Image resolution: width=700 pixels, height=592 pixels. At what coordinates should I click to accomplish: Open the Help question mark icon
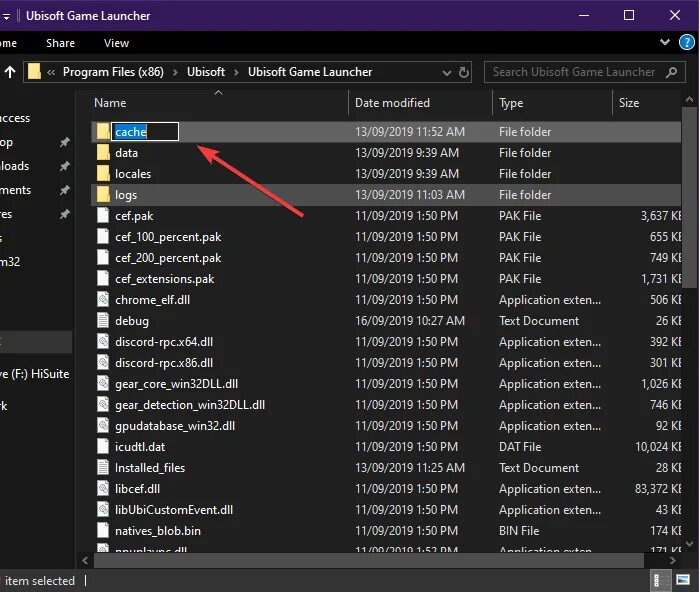click(x=687, y=43)
